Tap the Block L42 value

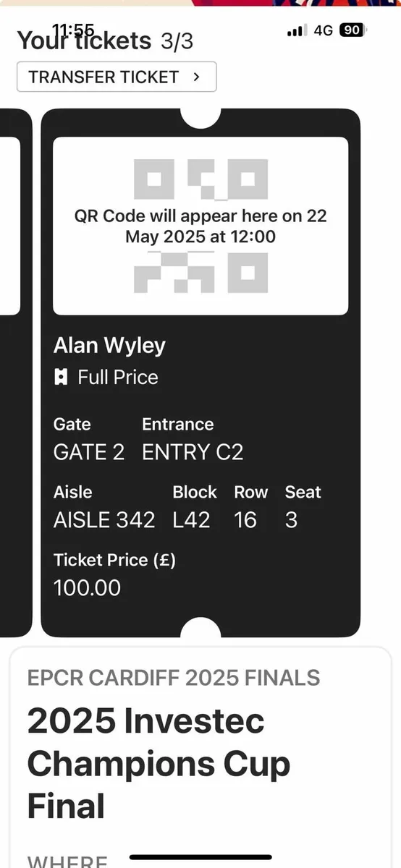tap(192, 520)
